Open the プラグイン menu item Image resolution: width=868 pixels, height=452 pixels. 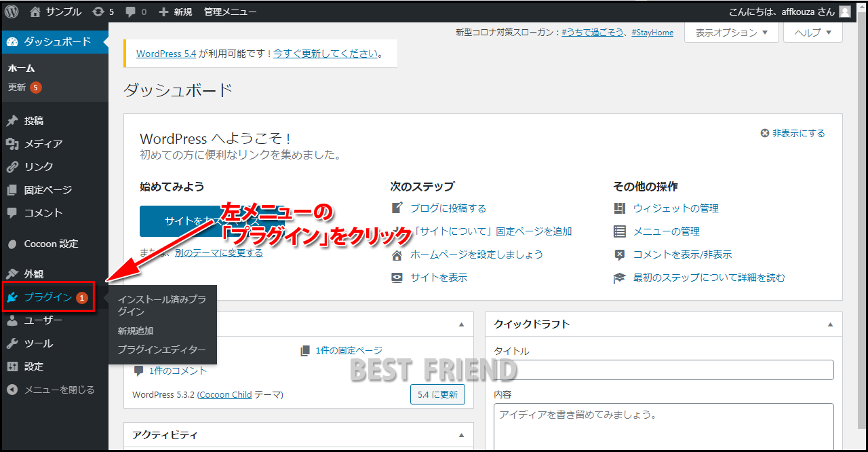pyautogui.click(x=48, y=297)
